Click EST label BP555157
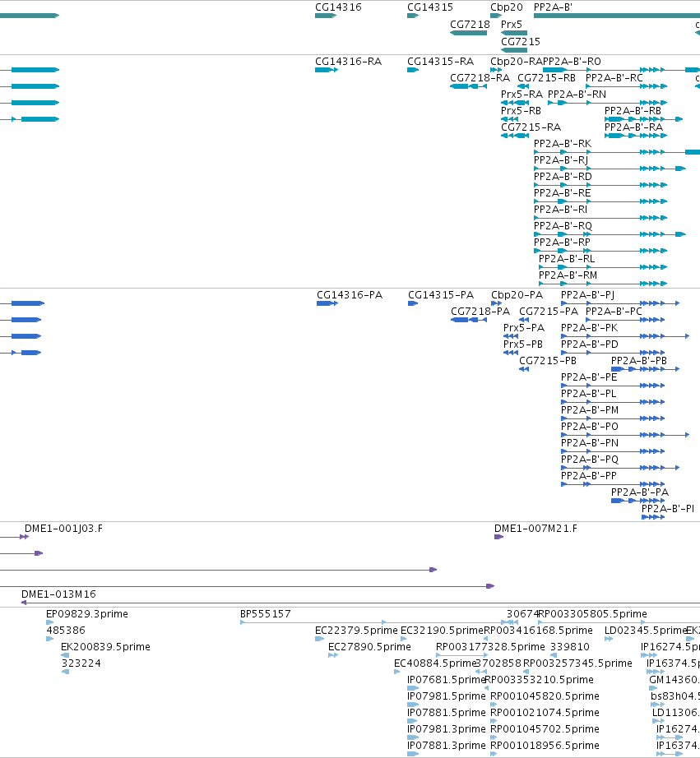This screenshot has width=700, height=758. tap(266, 614)
